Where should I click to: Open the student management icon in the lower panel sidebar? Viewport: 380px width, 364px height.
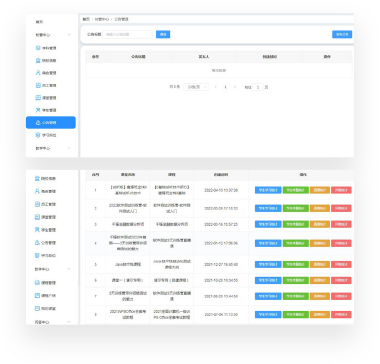tap(46, 230)
